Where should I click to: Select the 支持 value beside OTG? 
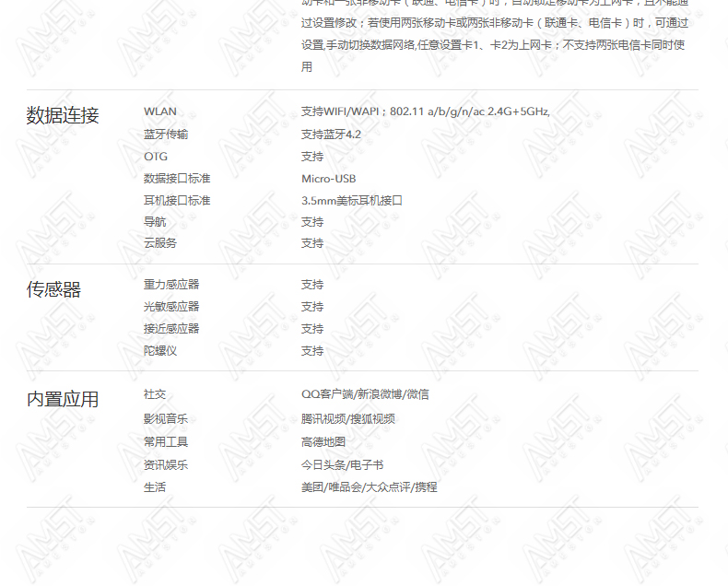312,157
